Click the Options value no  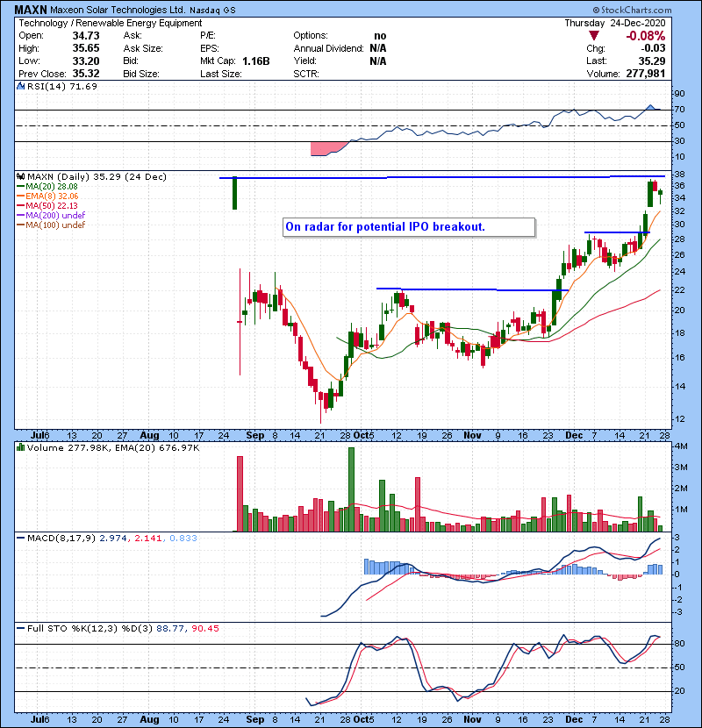pyautogui.click(x=380, y=36)
